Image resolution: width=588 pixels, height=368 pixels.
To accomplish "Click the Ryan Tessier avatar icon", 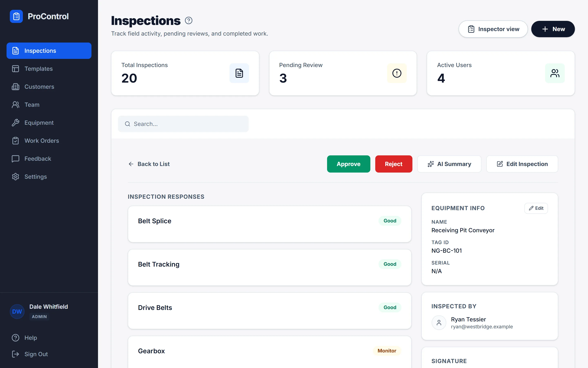I will point(439,323).
